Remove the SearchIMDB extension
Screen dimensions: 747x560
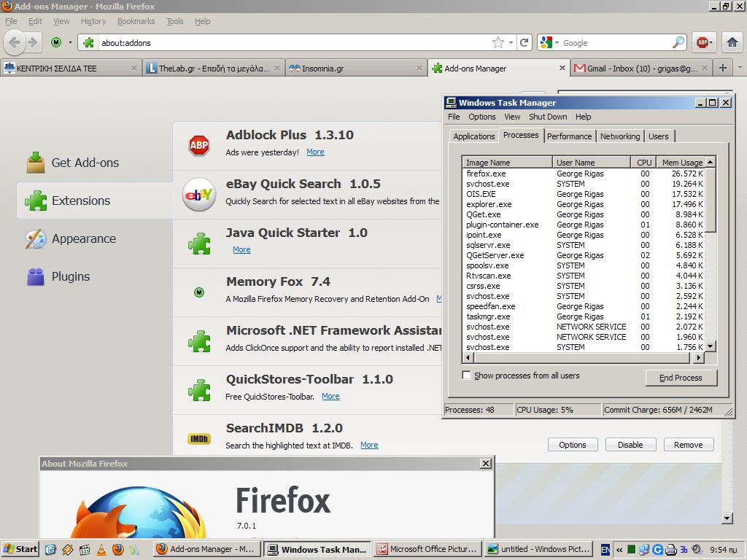coord(689,445)
